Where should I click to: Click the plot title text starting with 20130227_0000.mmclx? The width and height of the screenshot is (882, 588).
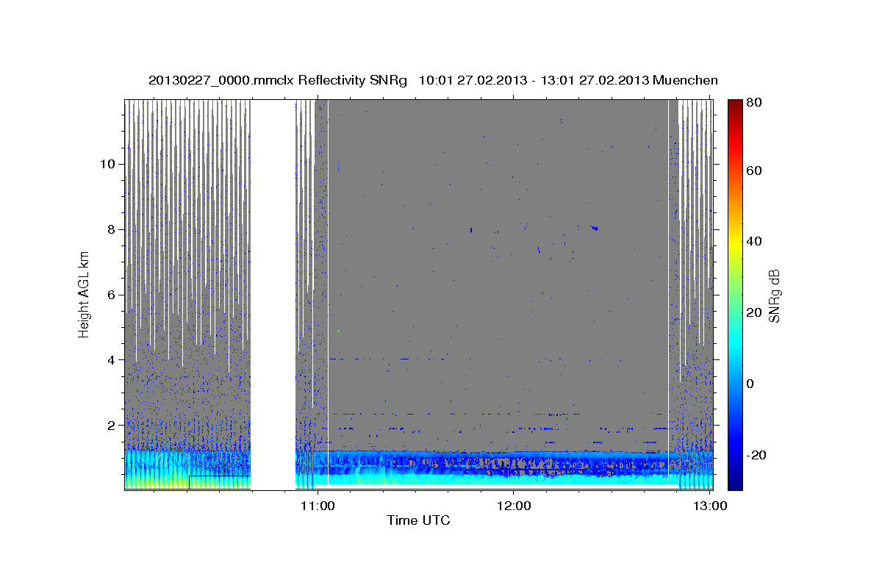[x=433, y=80]
